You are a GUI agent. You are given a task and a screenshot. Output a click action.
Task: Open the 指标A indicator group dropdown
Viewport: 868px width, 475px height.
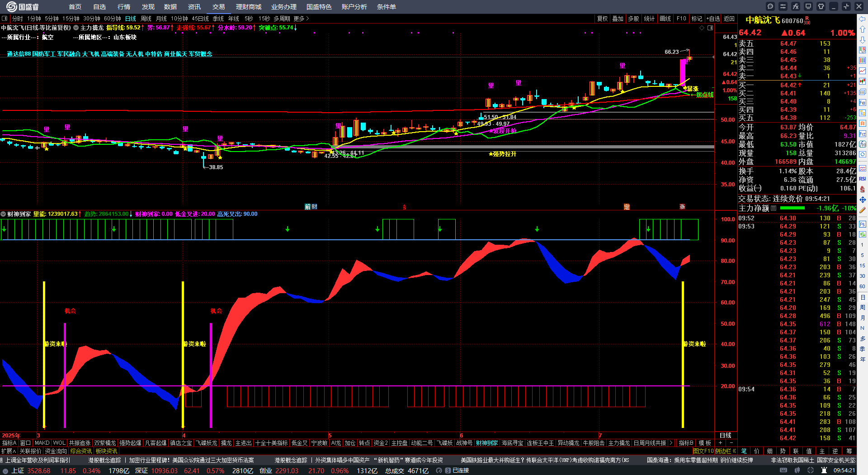pos(9,443)
